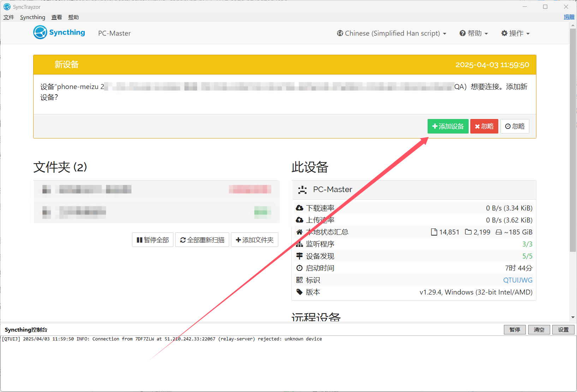Click the clock icon by 启动时间
The image size is (577, 392).
[299, 268]
